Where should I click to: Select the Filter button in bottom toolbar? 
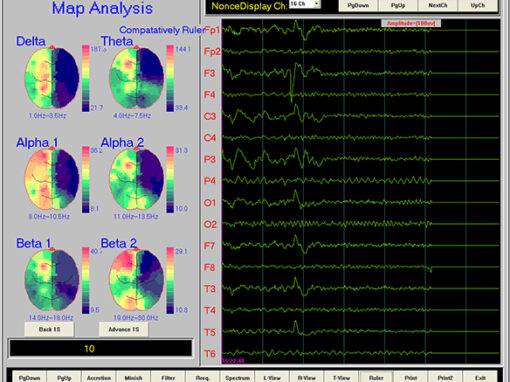coord(168,377)
